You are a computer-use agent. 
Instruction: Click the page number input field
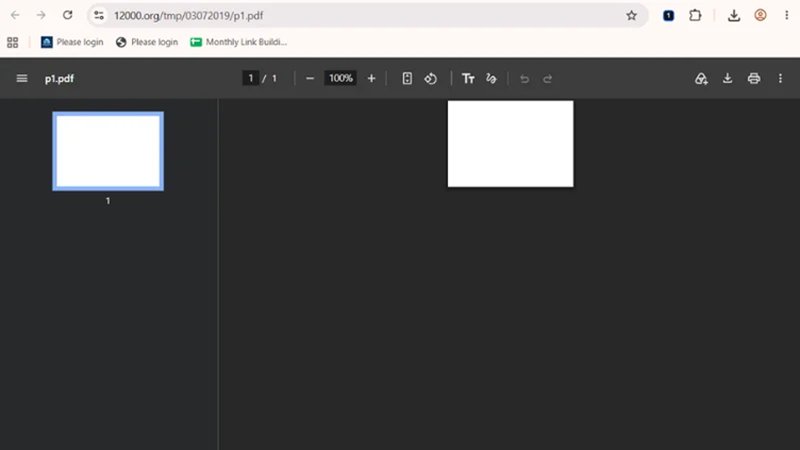tap(251, 78)
